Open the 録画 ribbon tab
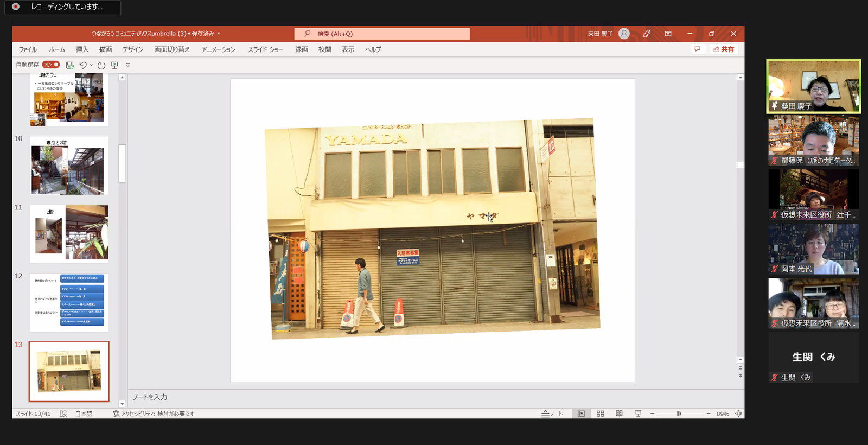This screenshot has width=868, height=445. tap(302, 49)
